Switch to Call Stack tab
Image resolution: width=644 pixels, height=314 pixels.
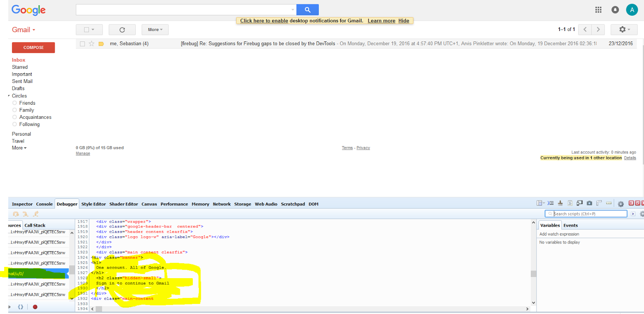point(35,225)
